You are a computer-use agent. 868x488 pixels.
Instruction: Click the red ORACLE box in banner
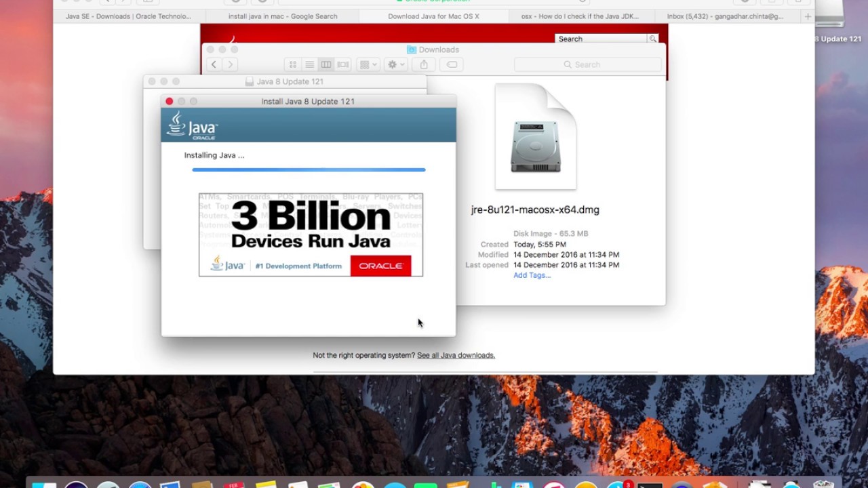pyautogui.click(x=380, y=266)
